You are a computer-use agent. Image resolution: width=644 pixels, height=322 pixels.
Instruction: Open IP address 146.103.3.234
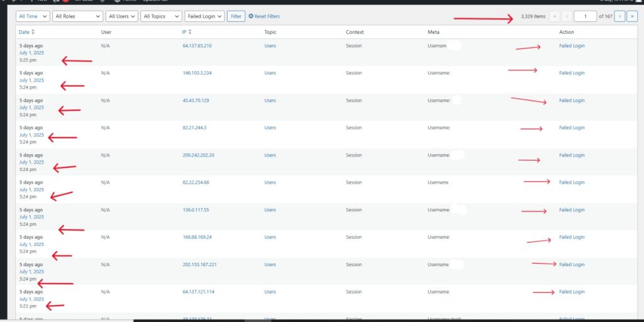tap(197, 73)
